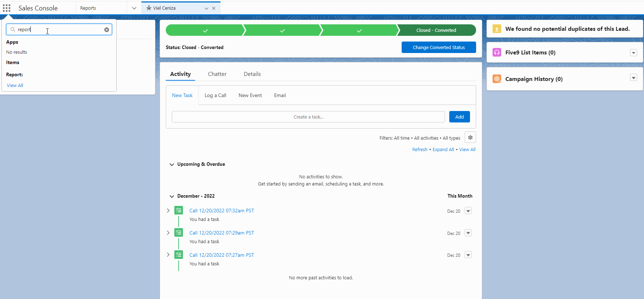Click View All in activity timeline
This screenshot has height=299, width=644.
click(x=468, y=150)
